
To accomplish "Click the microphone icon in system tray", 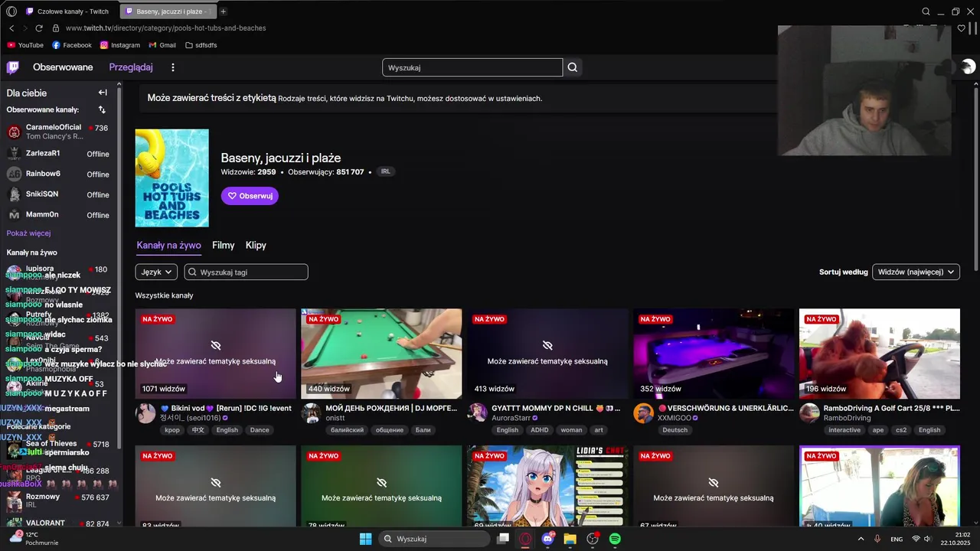I will [877, 539].
